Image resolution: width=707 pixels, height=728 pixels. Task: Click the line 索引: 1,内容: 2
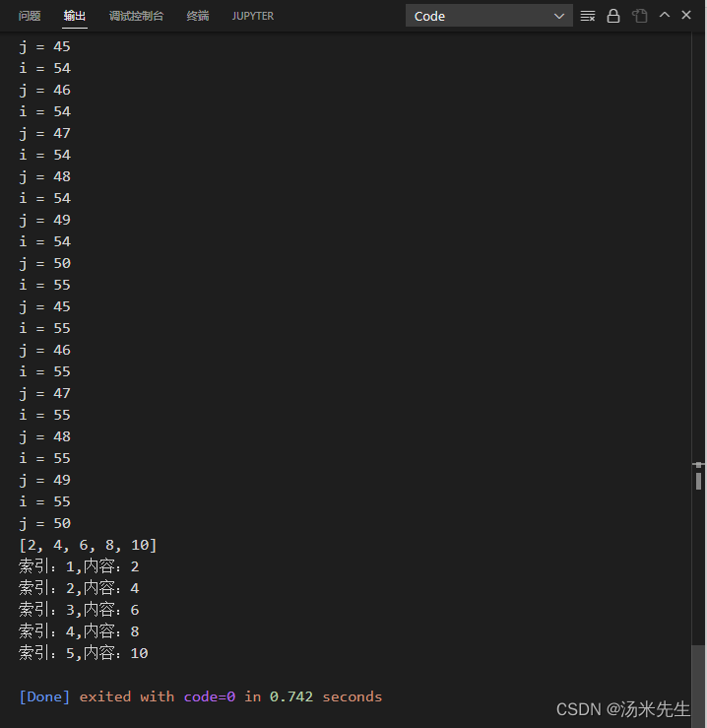79,566
